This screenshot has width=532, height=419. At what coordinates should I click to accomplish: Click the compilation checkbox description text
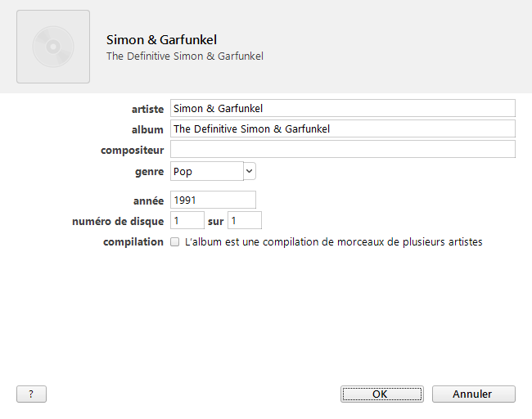(333, 242)
